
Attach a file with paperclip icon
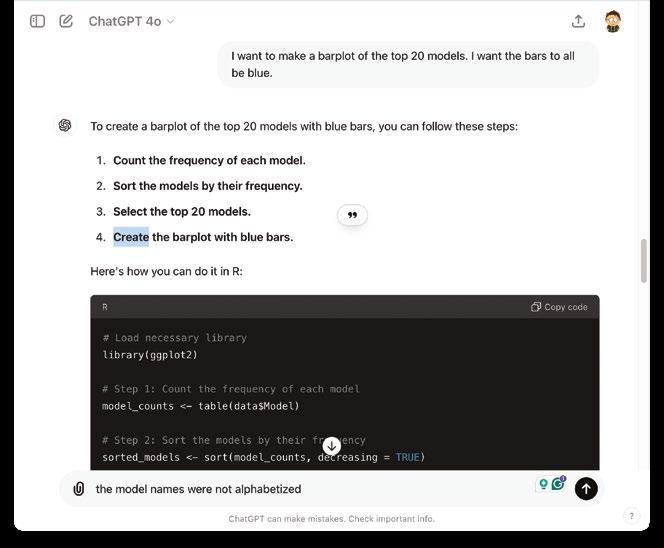click(x=78, y=489)
